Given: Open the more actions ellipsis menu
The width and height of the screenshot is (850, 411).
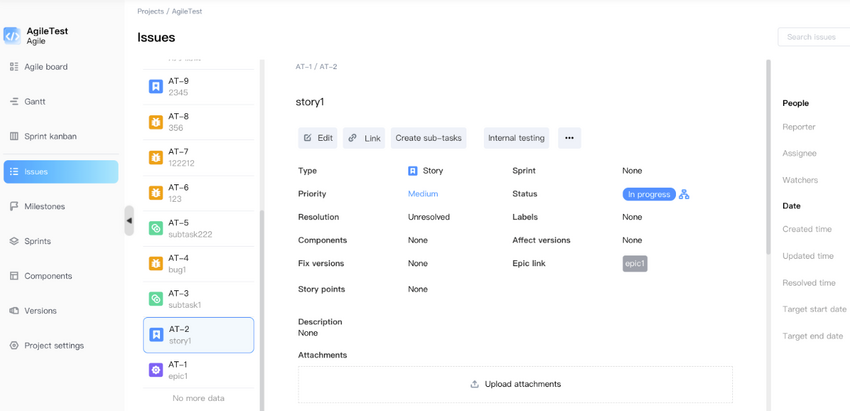Looking at the screenshot, I should click(569, 138).
